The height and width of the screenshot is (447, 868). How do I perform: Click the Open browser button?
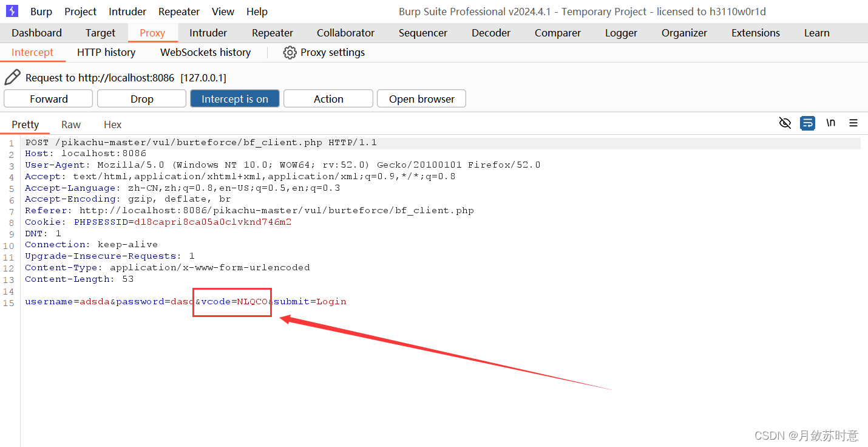pos(422,99)
